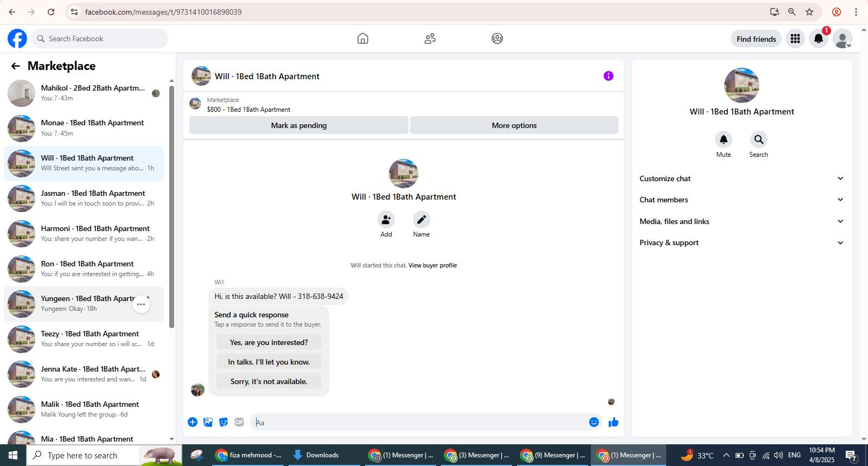This screenshot has width=868, height=466.
Task: Click the taskbar 'Type here to search' box
Action: tap(104, 455)
